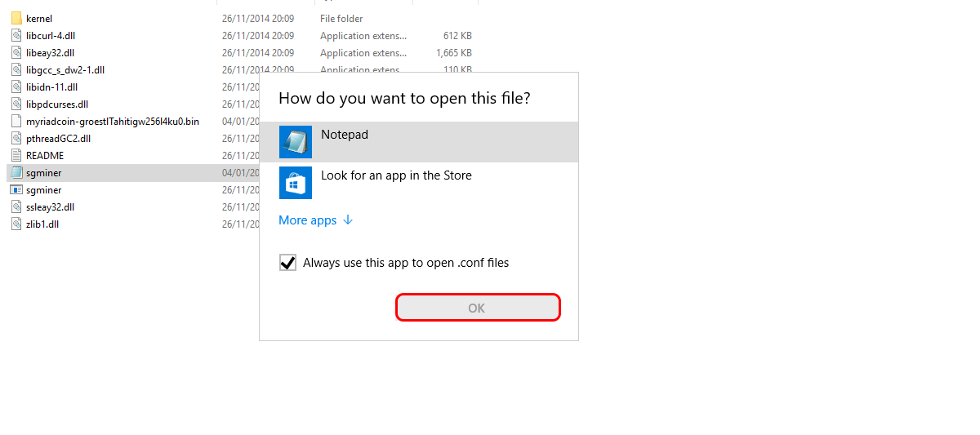This screenshot has height=435, width=980.
Task: Select the Notepad app icon
Action: [x=295, y=142]
